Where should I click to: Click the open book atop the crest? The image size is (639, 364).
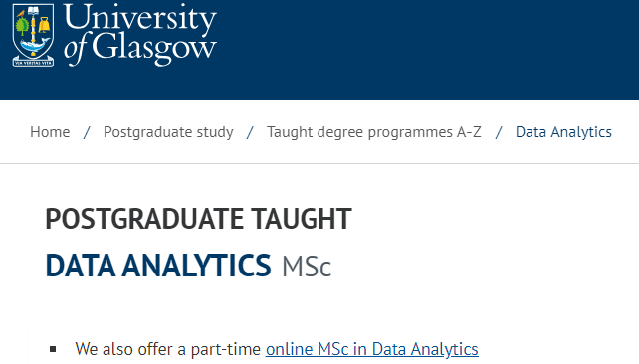(x=33, y=9)
